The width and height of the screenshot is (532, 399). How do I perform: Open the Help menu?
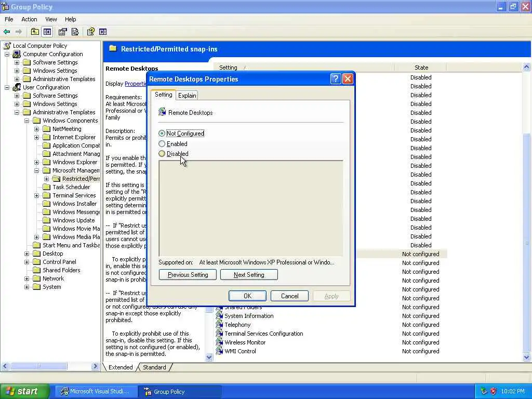[x=70, y=19]
